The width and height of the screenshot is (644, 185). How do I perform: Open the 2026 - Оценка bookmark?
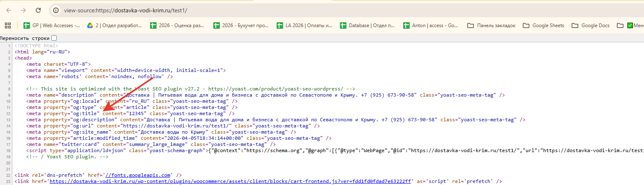click(177, 25)
